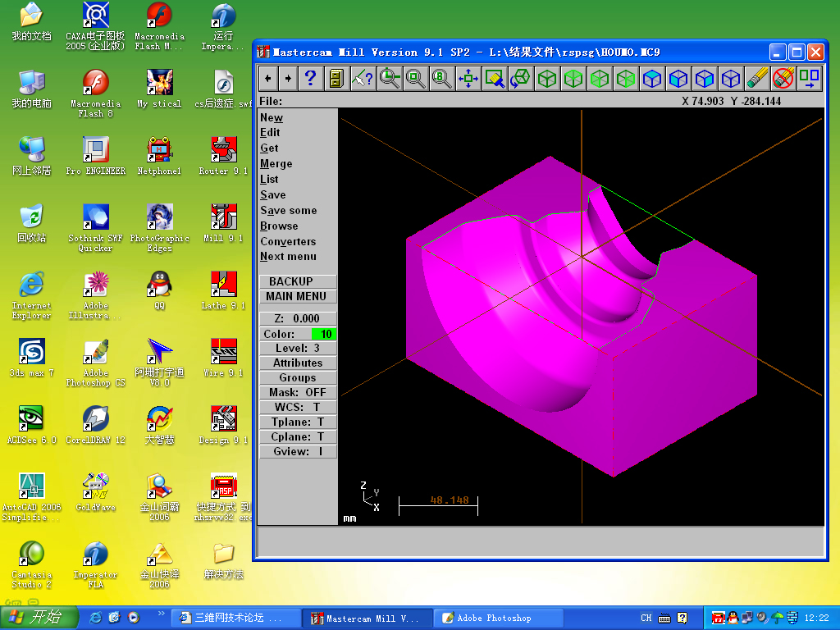Select the AutoCAD 2006 desktop icon

click(32, 497)
